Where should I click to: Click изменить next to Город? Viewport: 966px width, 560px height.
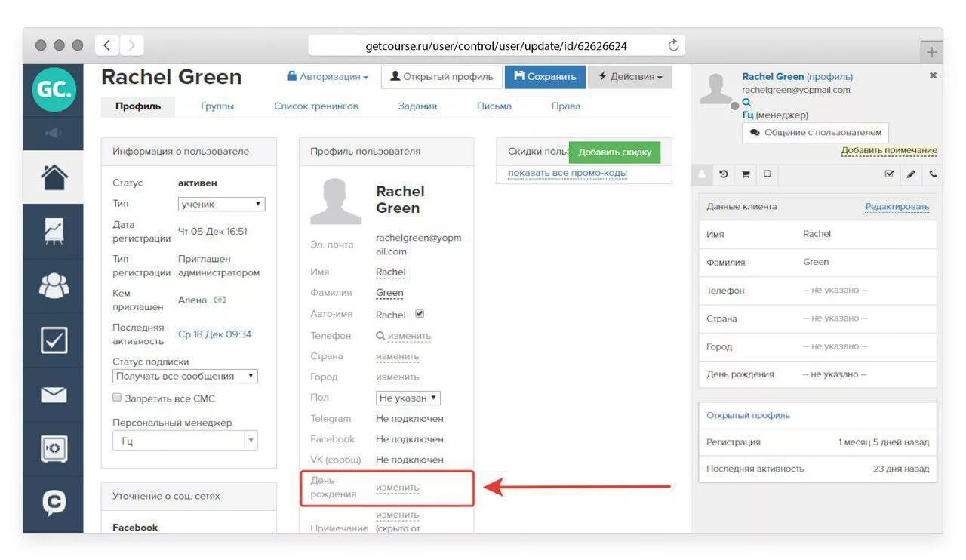coord(398,377)
